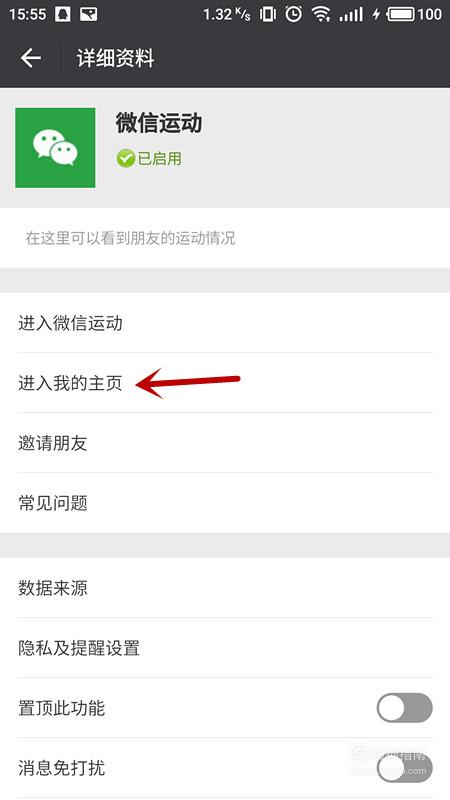Tap the back arrow icon
This screenshot has height=800, width=450.
(31, 59)
